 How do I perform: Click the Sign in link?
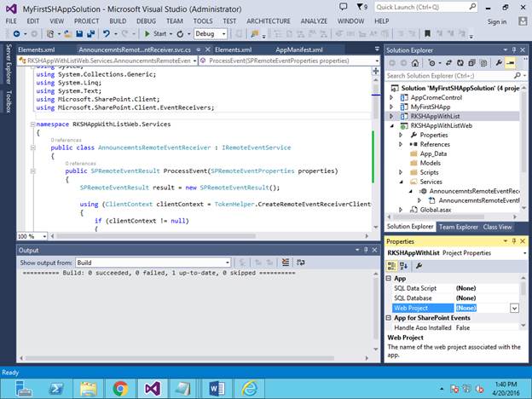pos(496,21)
